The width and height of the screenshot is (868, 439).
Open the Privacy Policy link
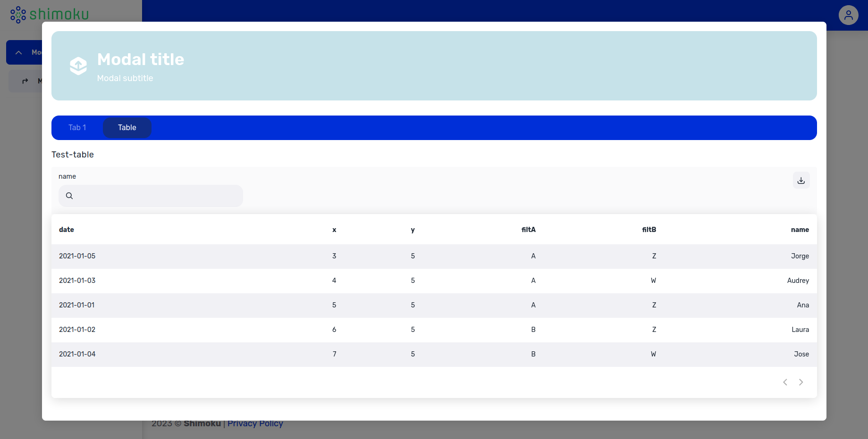pos(255,423)
